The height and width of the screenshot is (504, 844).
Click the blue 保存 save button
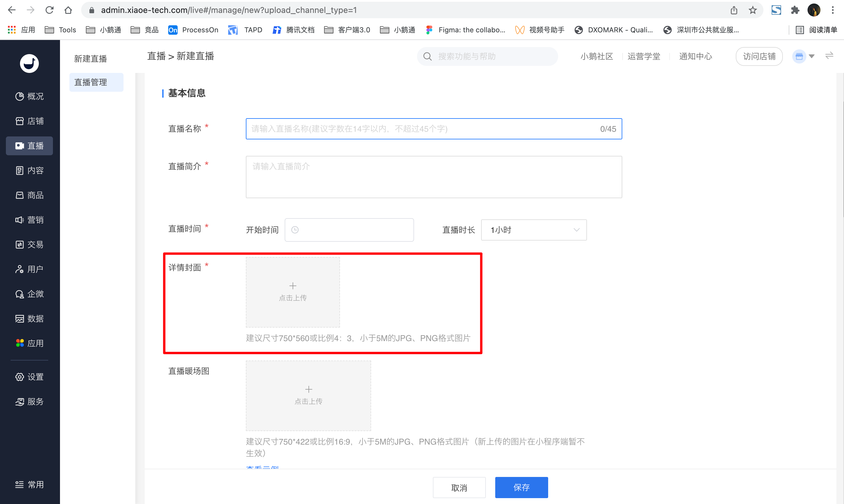(x=521, y=488)
